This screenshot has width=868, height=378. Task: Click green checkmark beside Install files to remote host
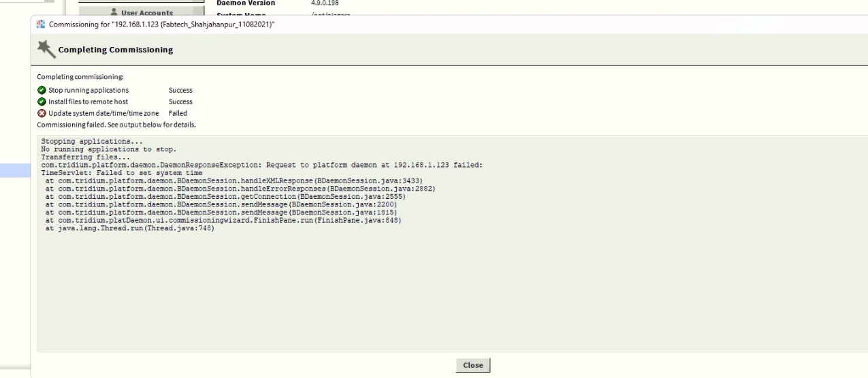click(42, 101)
